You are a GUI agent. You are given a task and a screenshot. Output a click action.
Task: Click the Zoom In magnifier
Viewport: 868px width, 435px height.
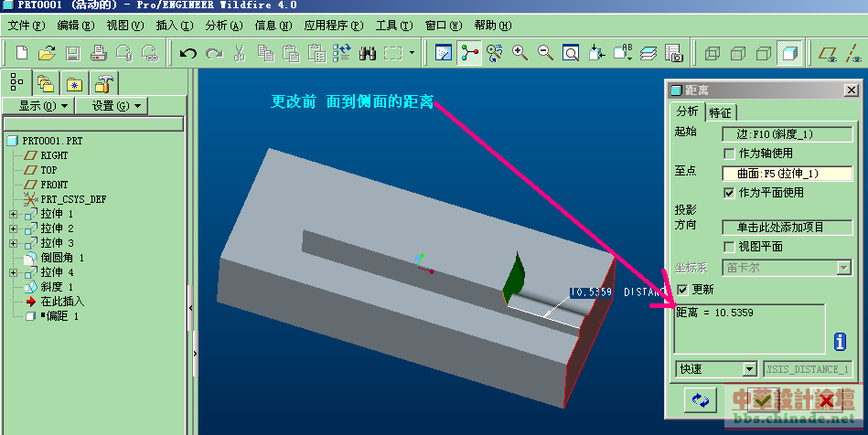click(520, 53)
